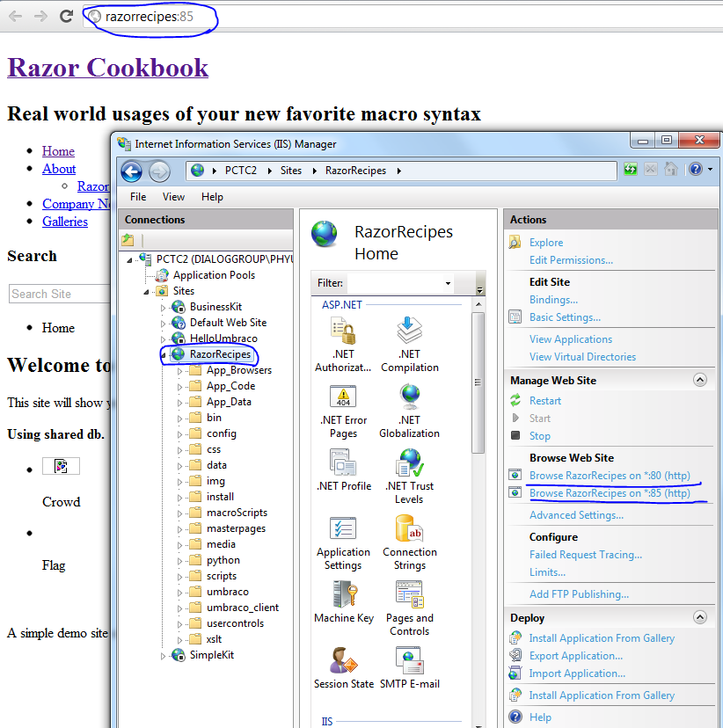Viewport: 723px width, 728px height.
Task: Expand the Default Web Site node
Action: coord(163,324)
